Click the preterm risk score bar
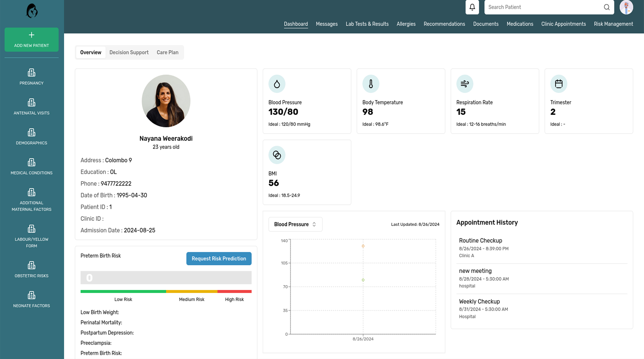Viewport: 644px width, 359px height. [x=166, y=278]
